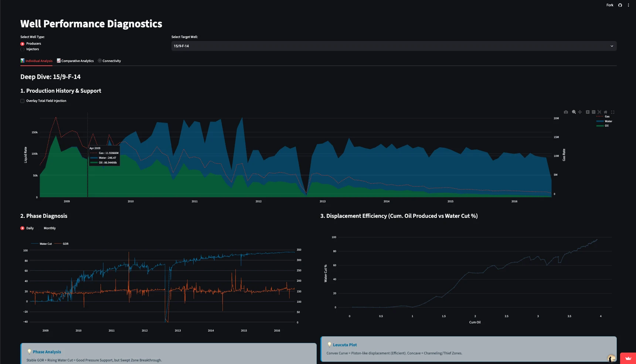Toggle the Water legend swatch

click(x=600, y=121)
